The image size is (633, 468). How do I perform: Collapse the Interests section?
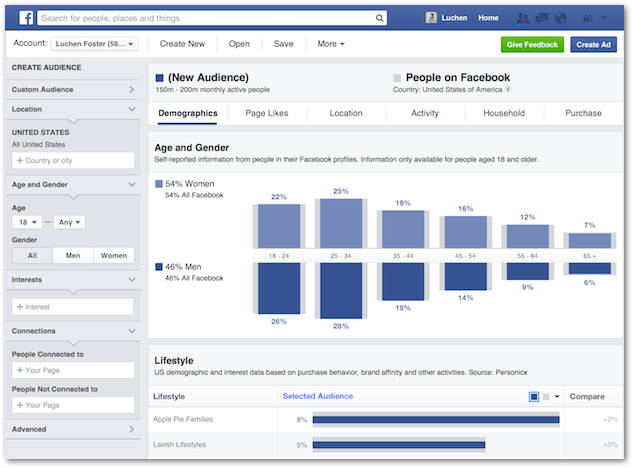pos(73,279)
